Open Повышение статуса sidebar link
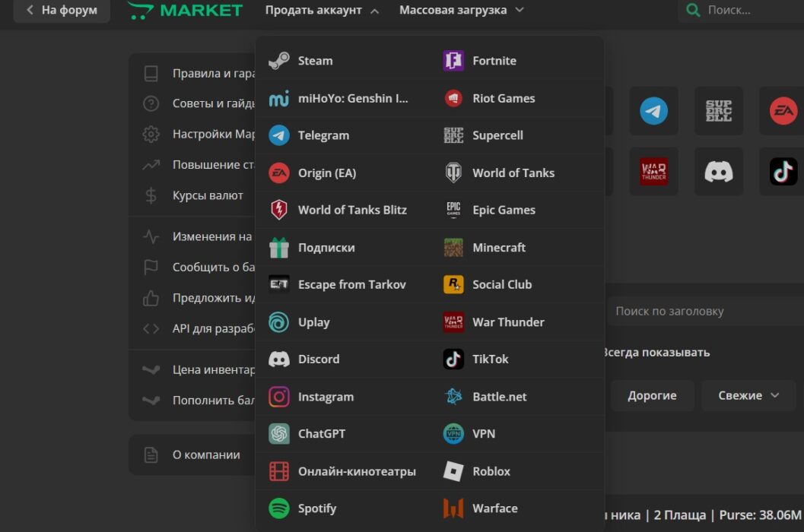Image resolution: width=804 pixels, height=532 pixels. pyautogui.click(x=192, y=165)
